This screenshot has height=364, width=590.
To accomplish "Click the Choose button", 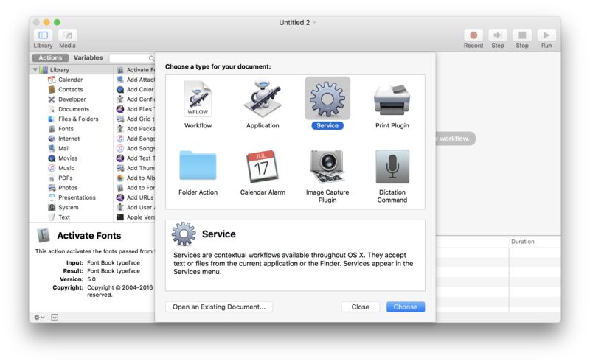I will tap(405, 307).
